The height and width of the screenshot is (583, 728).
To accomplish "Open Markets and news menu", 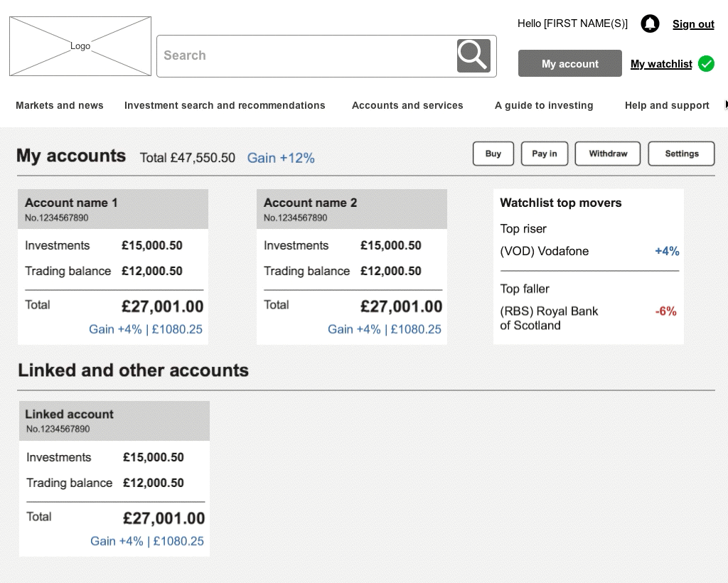I will point(60,105).
